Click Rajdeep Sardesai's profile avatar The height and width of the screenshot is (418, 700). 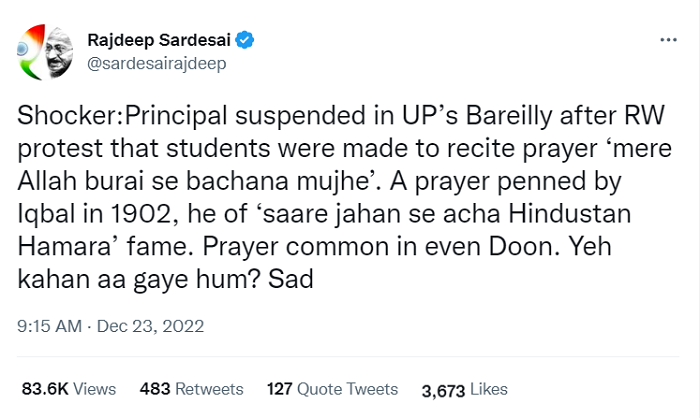pos(45,54)
